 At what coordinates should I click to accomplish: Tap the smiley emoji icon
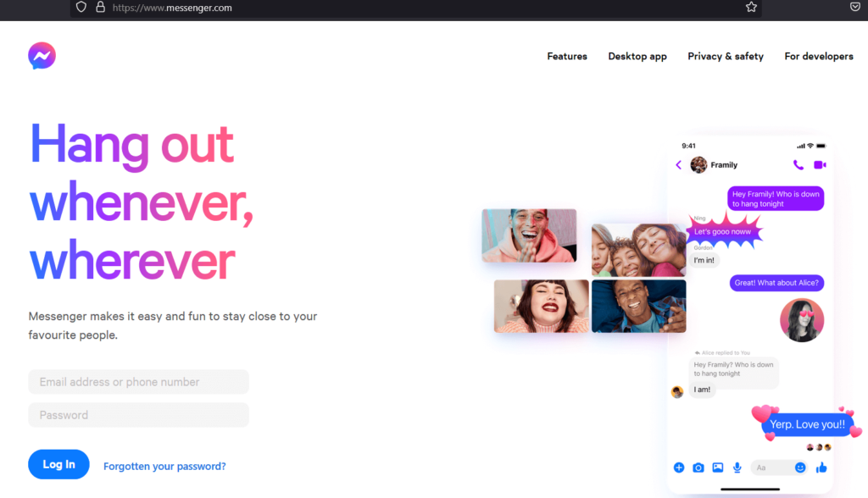tap(800, 468)
